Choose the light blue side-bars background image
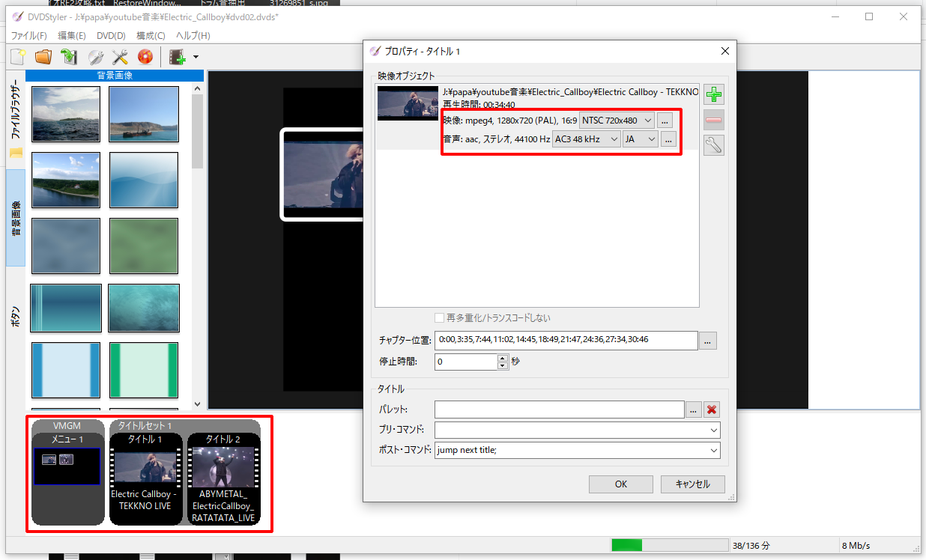This screenshot has width=926, height=560. pos(67,370)
